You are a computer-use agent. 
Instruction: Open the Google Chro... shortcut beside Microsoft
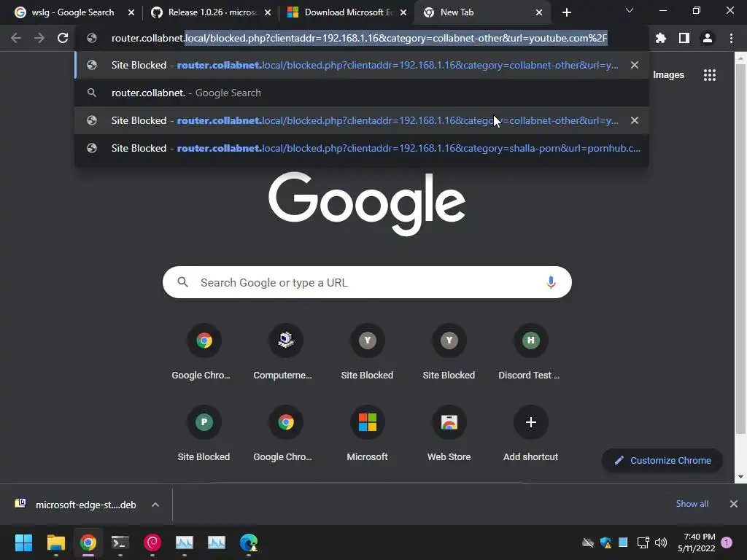[x=285, y=434]
